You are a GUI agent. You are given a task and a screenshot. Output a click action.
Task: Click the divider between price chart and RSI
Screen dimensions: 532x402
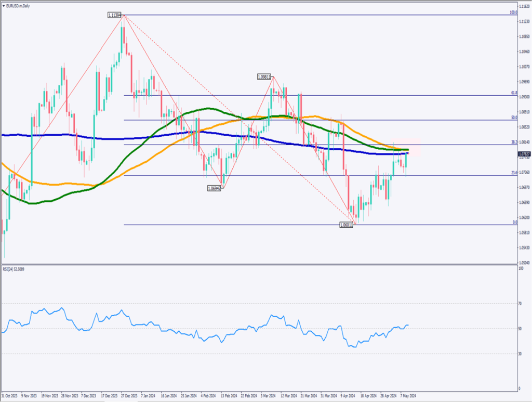tap(260, 265)
